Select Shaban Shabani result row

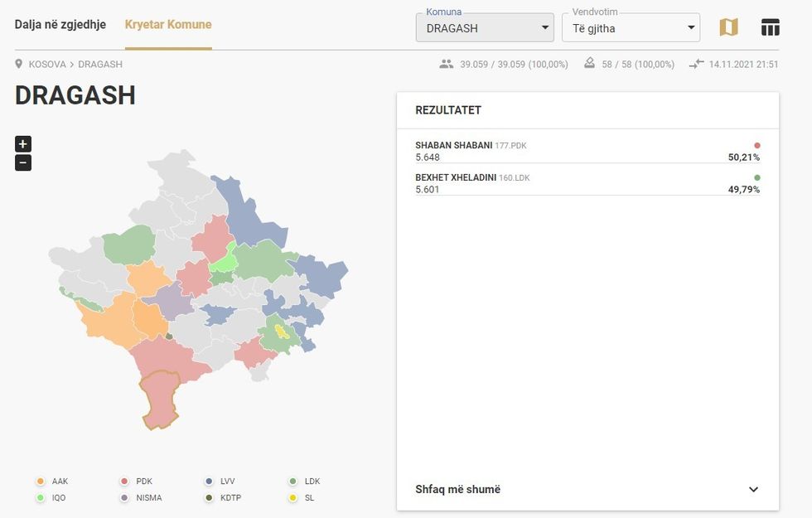click(587, 151)
